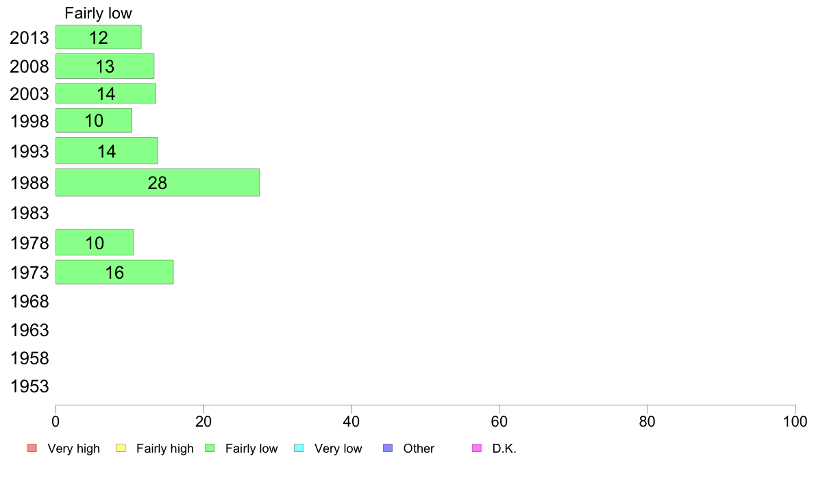Click the magenta D.K. legend swatch

[x=477, y=448]
